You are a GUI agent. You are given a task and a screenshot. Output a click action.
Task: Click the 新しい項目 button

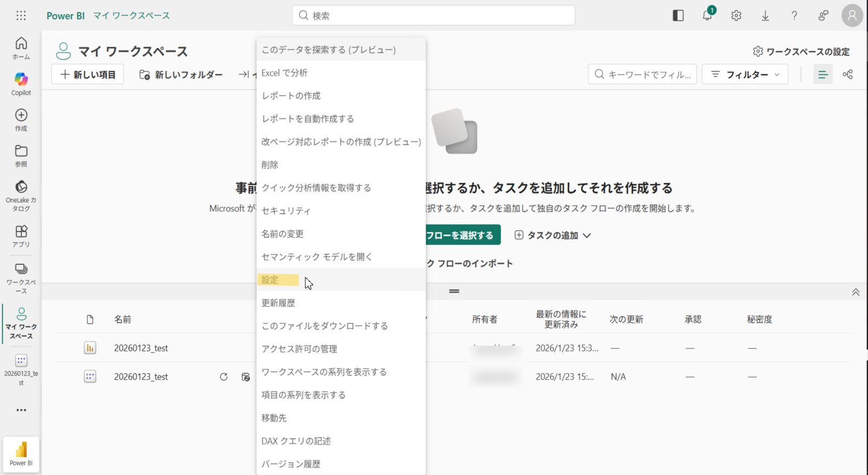[88, 75]
